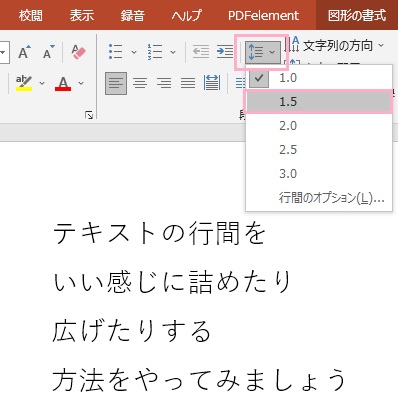The image size is (398, 403).
Task: Apply distributed text alignment
Action: 212,83
